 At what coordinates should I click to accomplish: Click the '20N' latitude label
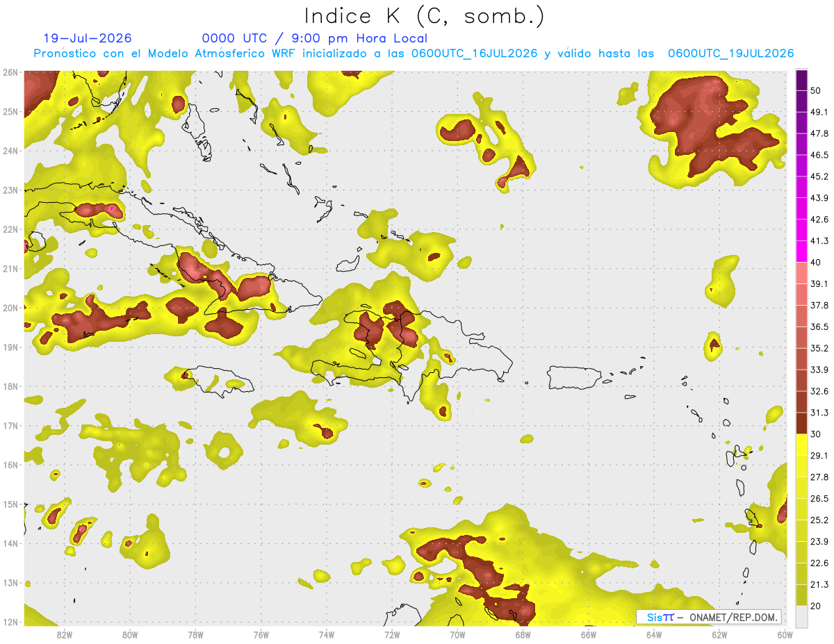pyautogui.click(x=10, y=308)
